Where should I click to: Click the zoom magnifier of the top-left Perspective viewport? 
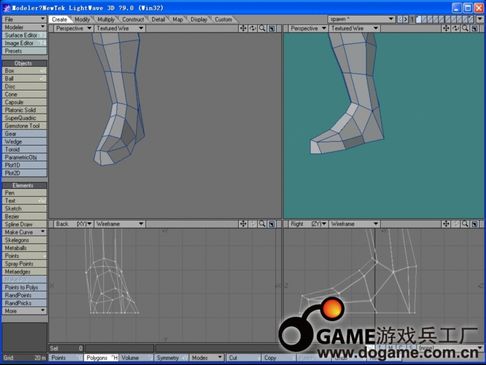262,28
